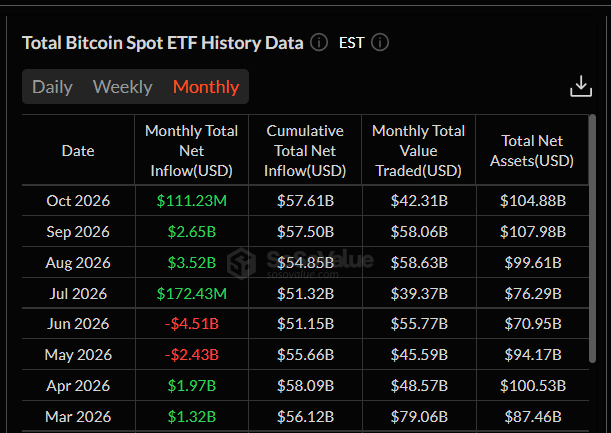Image resolution: width=611 pixels, height=433 pixels.
Task: Click the $56.12B cumulative inflow cell
Action: tap(305, 416)
